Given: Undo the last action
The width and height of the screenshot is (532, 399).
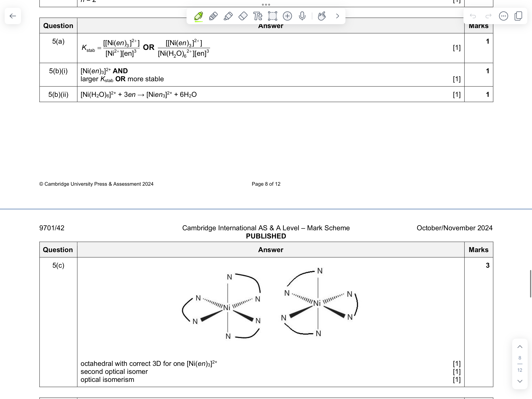Looking at the screenshot, I should click(473, 16).
